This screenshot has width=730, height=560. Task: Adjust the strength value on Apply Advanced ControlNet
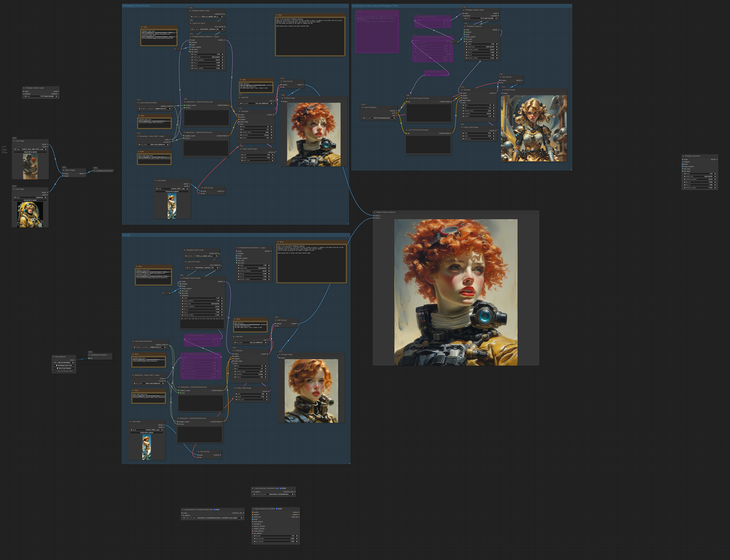click(276, 536)
